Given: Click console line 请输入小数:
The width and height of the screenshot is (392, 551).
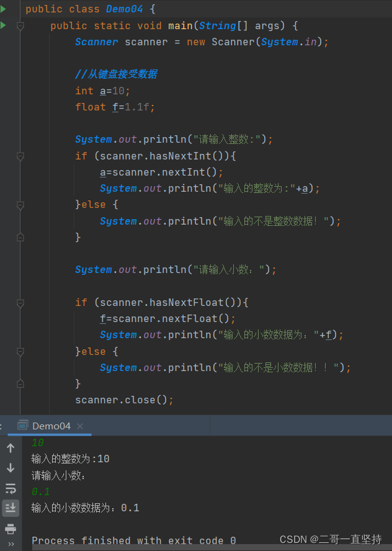Looking at the screenshot, I should (x=58, y=475).
